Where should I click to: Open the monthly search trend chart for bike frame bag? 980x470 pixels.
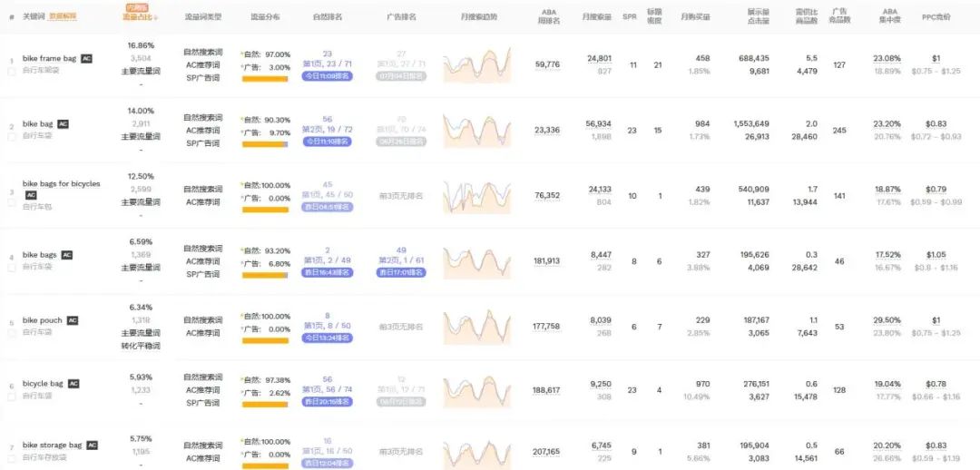[x=477, y=65]
